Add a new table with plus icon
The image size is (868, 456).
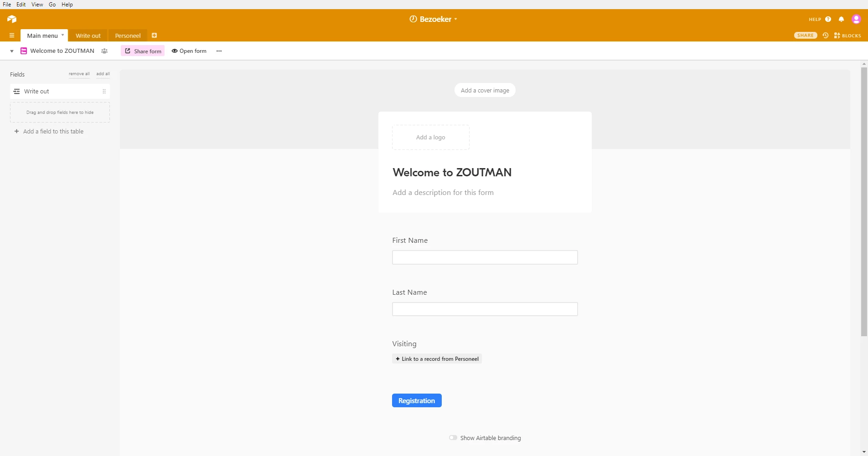[x=155, y=36]
